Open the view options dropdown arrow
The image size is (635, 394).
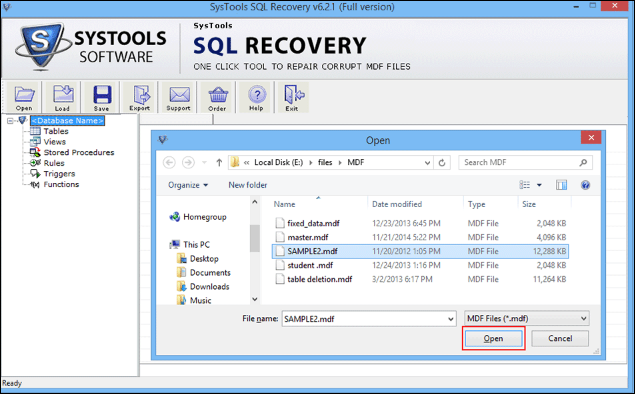click(x=539, y=185)
